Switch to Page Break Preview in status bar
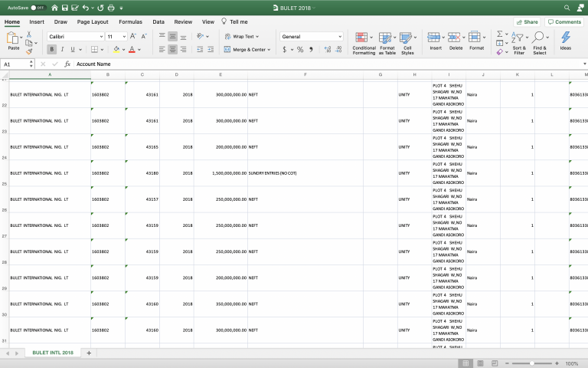The image size is (588, 368). point(495,363)
